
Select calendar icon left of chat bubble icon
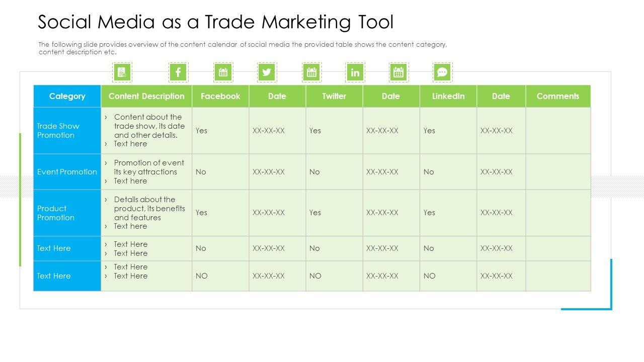398,72
